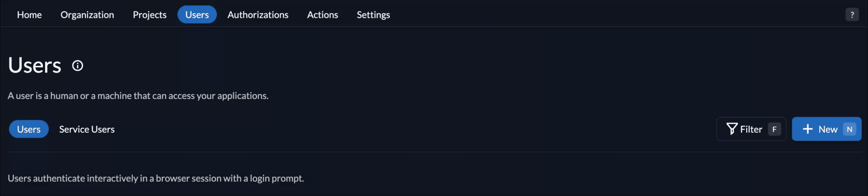Go to the Settings section

(373, 14)
